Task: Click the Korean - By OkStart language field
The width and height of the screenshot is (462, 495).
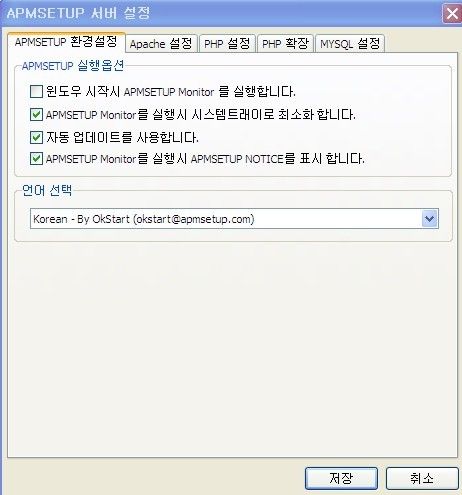Action: tap(234, 219)
